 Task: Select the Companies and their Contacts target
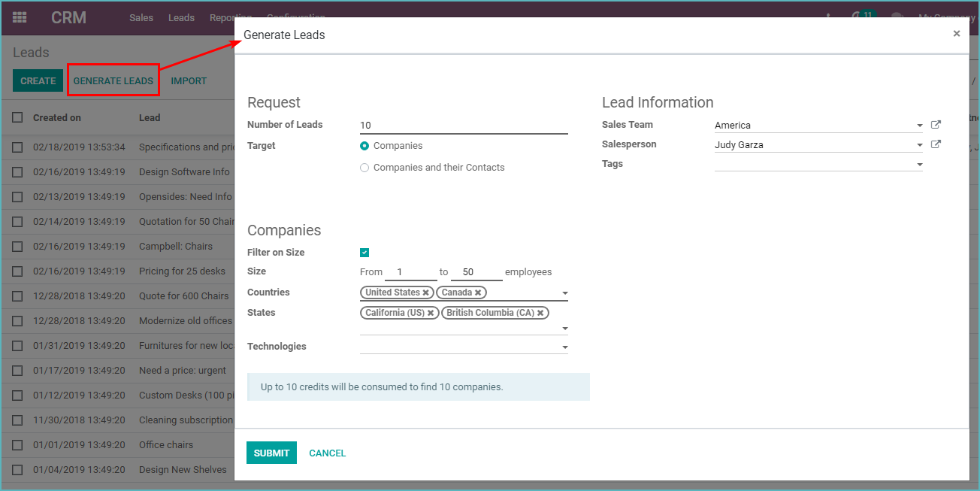[x=364, y=167]
